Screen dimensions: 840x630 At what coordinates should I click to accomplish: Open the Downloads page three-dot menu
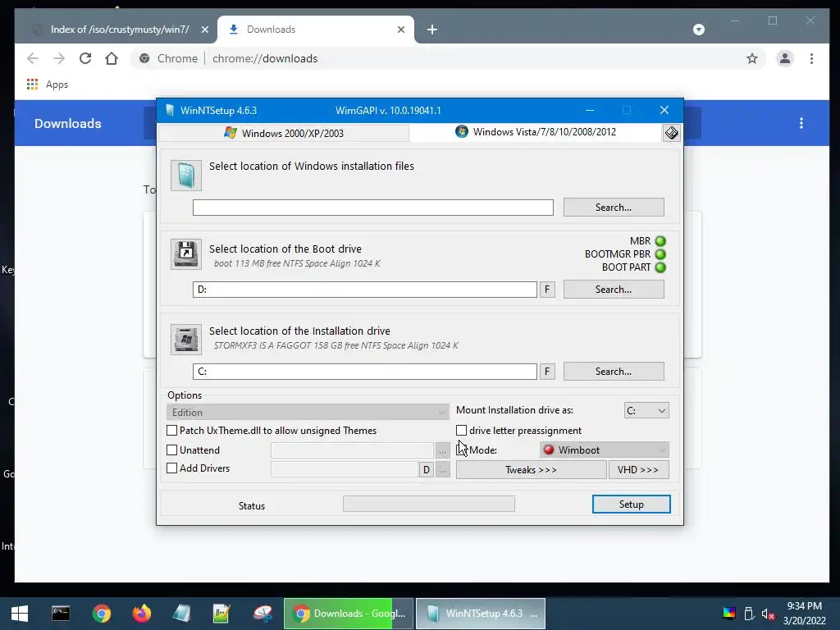point(801,123)
